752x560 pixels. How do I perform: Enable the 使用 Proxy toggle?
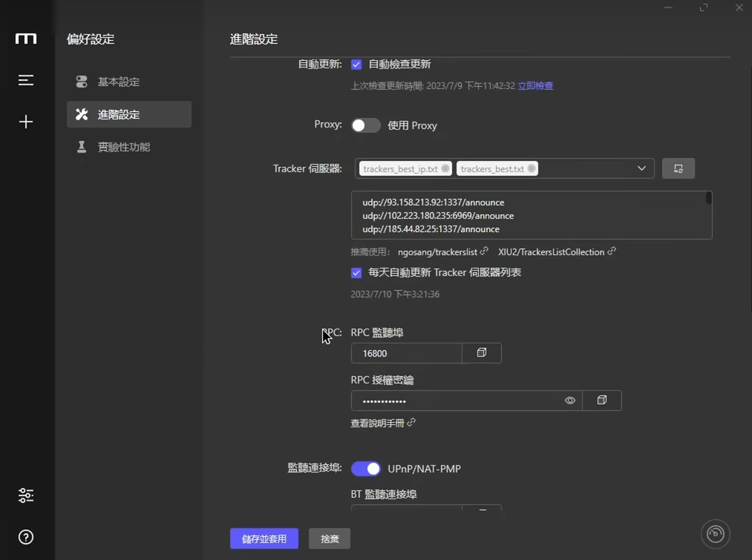coord(365,125)
